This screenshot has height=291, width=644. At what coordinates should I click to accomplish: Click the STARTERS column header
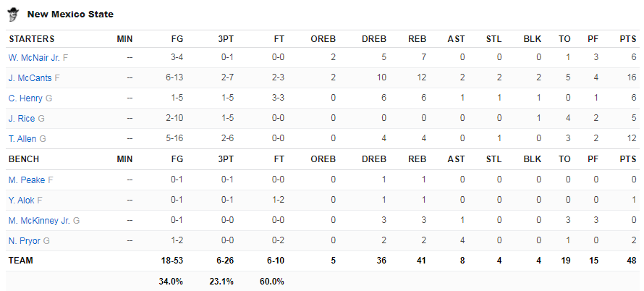[x=32, y=39]
